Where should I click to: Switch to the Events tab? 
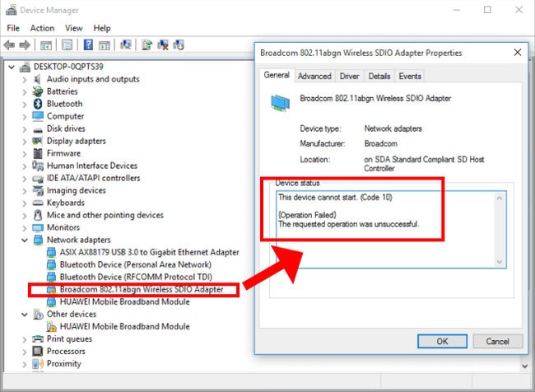click(410, 76)
